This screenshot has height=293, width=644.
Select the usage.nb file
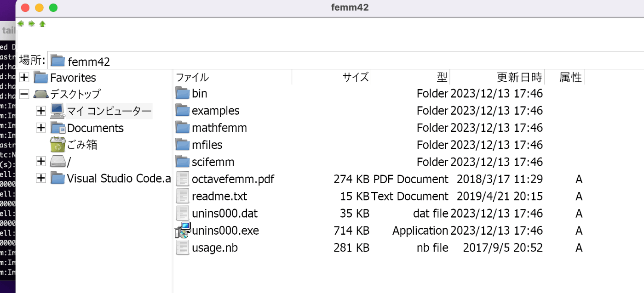pyautogui.click(x=214, y=248)
